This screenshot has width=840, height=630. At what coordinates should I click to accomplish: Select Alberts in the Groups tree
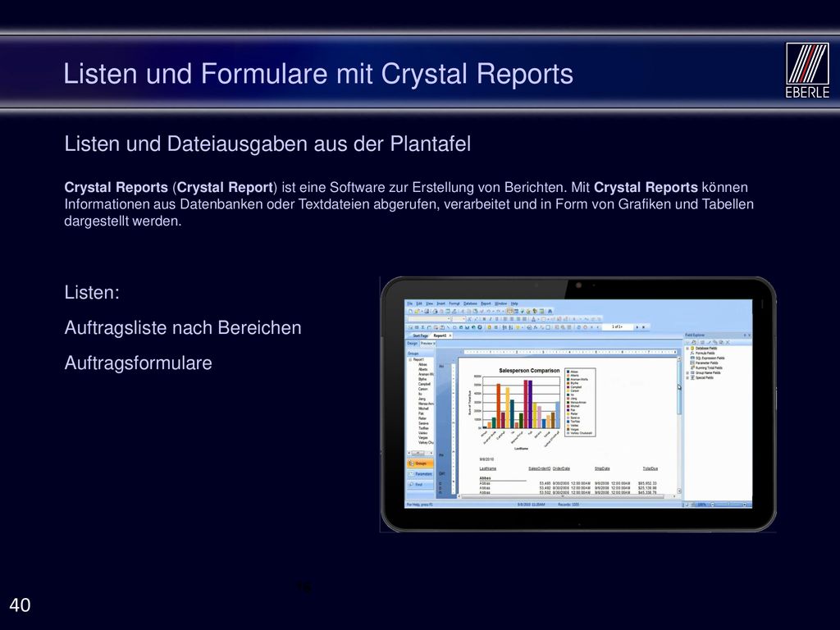[x=422, y=369]
